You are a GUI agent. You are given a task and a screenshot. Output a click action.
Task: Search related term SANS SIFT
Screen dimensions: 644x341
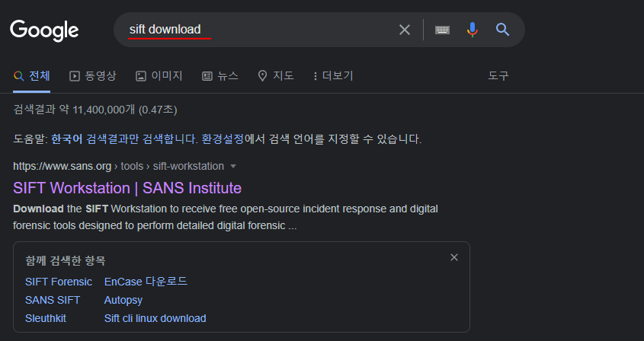click(53, 300)
